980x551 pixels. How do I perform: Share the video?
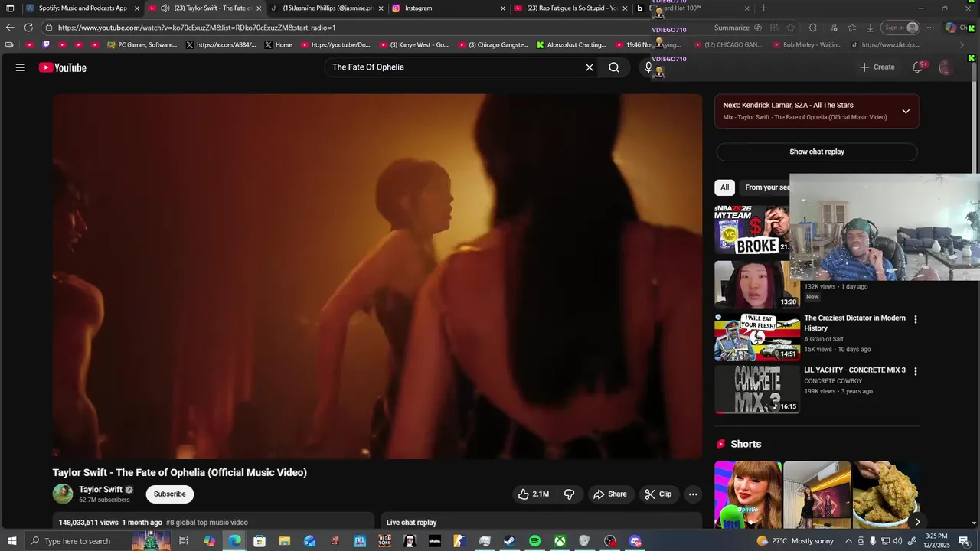(610, 494)
